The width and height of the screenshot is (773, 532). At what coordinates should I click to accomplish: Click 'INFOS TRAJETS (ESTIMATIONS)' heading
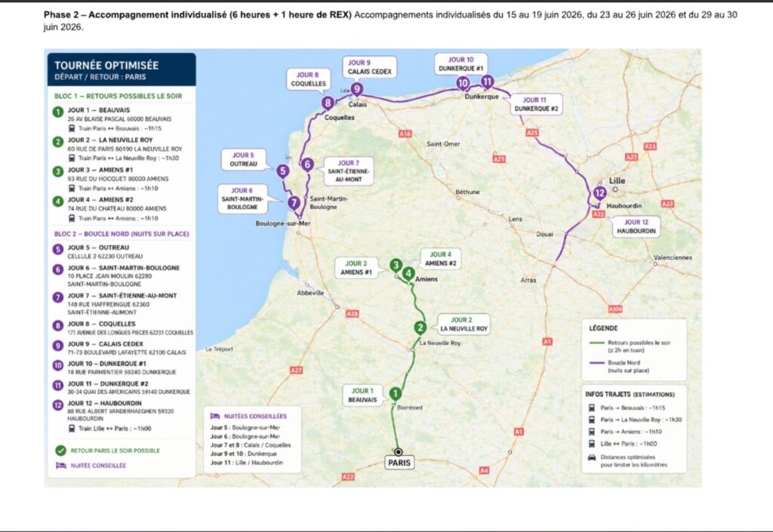click(630, 395)
